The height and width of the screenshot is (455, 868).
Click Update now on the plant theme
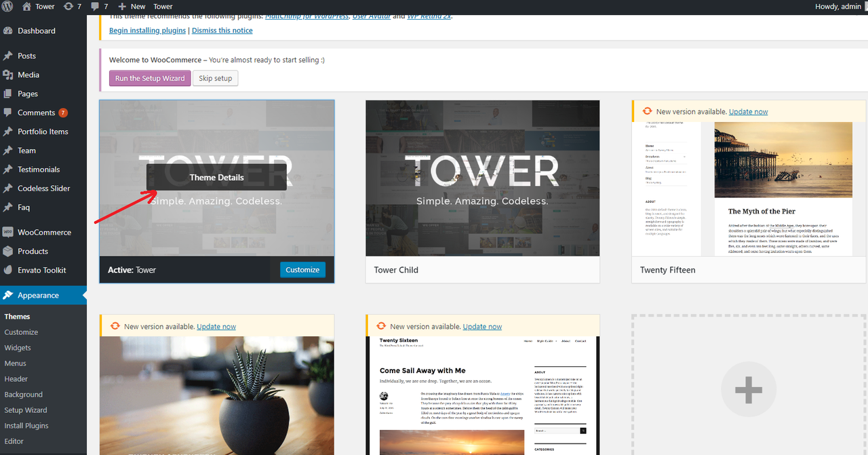(217, 327)
